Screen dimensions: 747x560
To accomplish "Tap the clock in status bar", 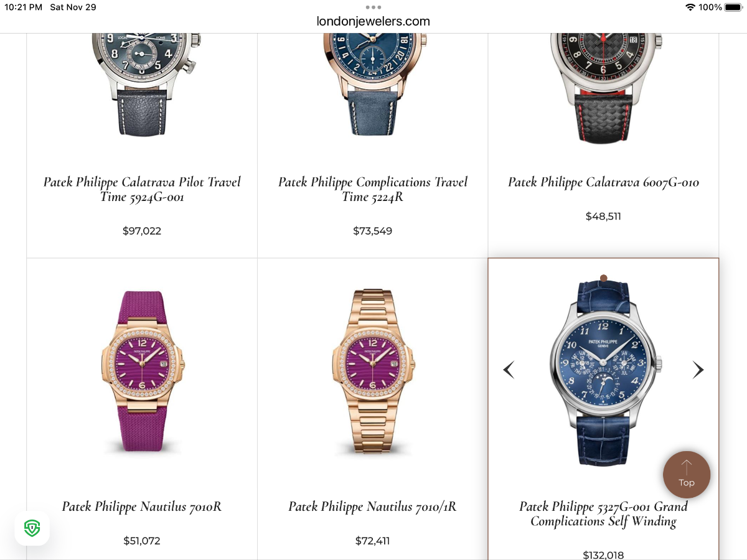I will pos(24,7).
